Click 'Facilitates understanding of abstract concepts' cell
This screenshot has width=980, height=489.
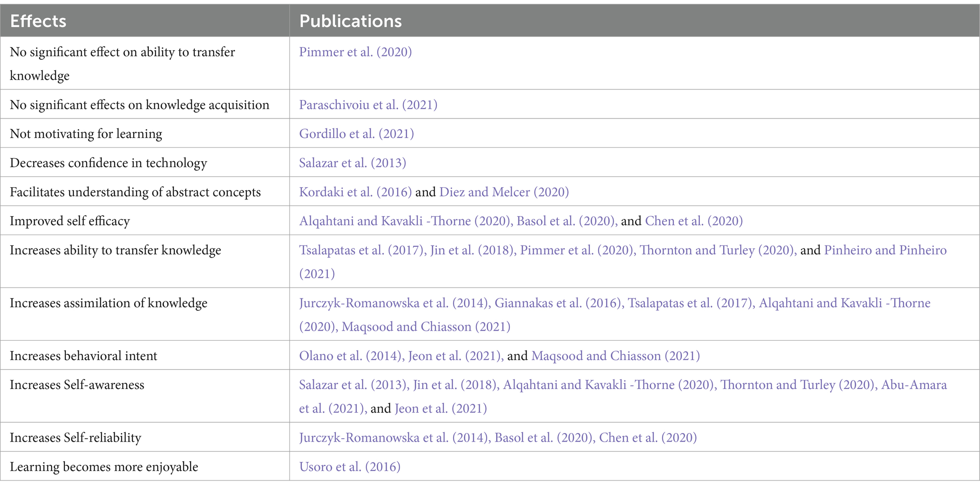tap(145, 192)
